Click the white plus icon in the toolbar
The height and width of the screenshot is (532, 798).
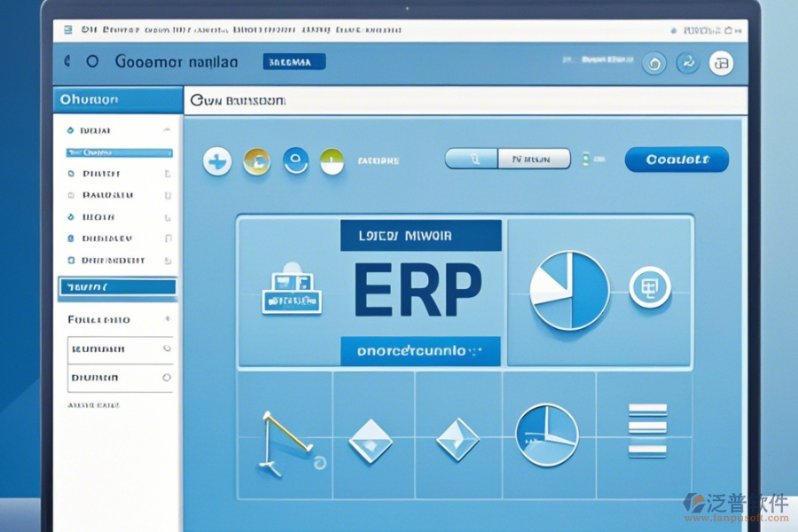[217, 160]
